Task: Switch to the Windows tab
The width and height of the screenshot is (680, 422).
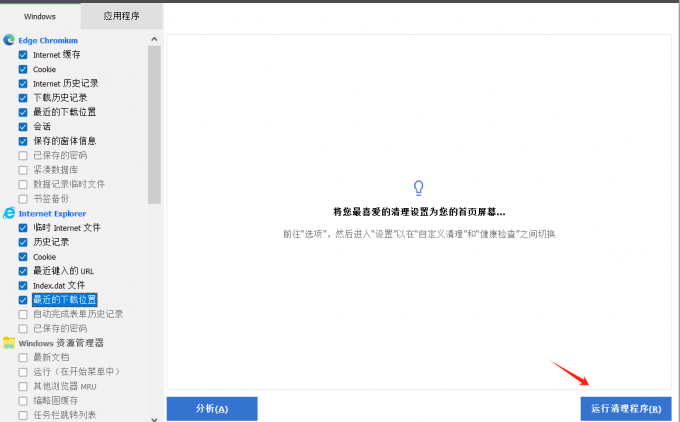Action: click(x=40, y=16)
